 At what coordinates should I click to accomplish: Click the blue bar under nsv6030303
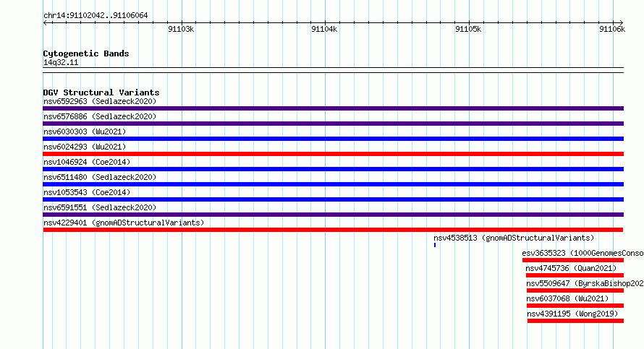pos(333,139)
